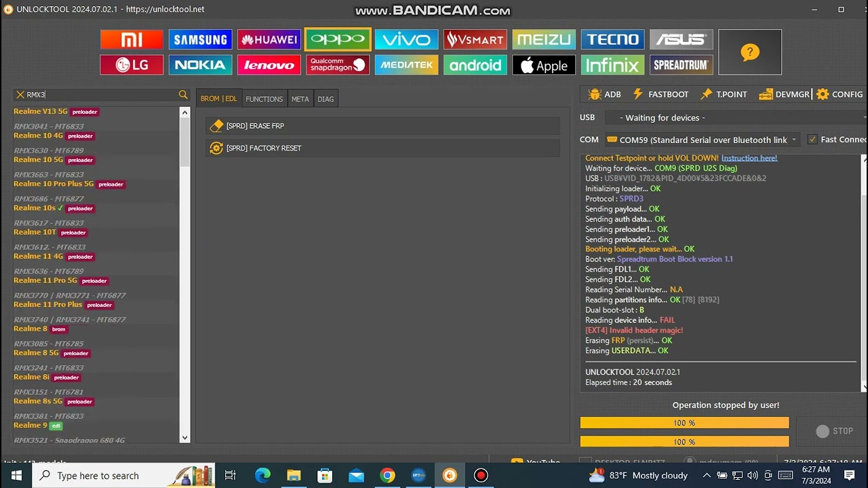The width and height of the screenshot is (868, 488).
Task: Click model list scroll down arrow
Action: pos(184,438)
